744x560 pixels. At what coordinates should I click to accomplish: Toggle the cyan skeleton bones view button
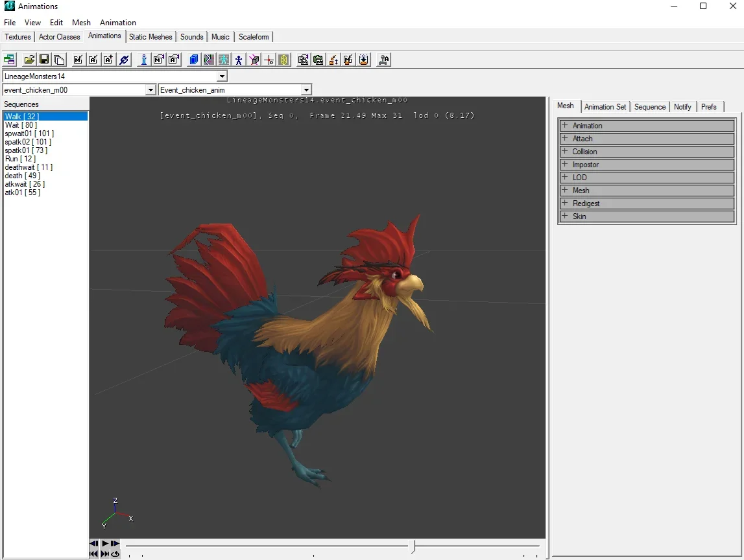pyautogui.click(x=224, y=60)
